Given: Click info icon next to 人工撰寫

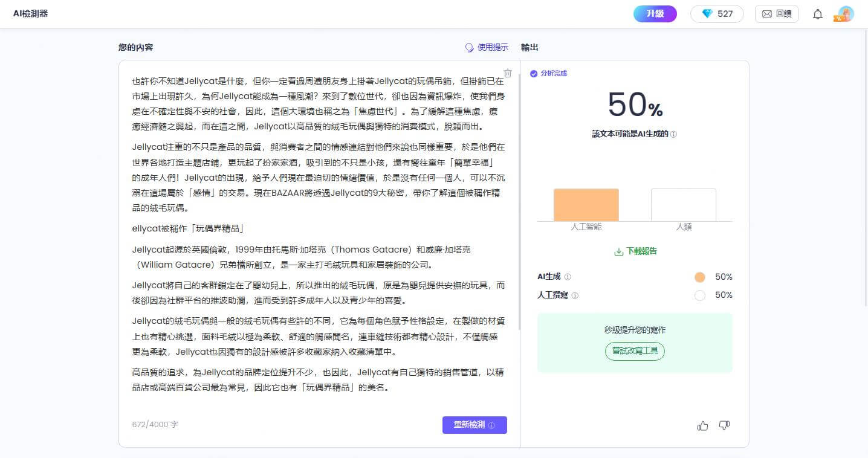Looking at the screenshot, I should tap(575, 295).
